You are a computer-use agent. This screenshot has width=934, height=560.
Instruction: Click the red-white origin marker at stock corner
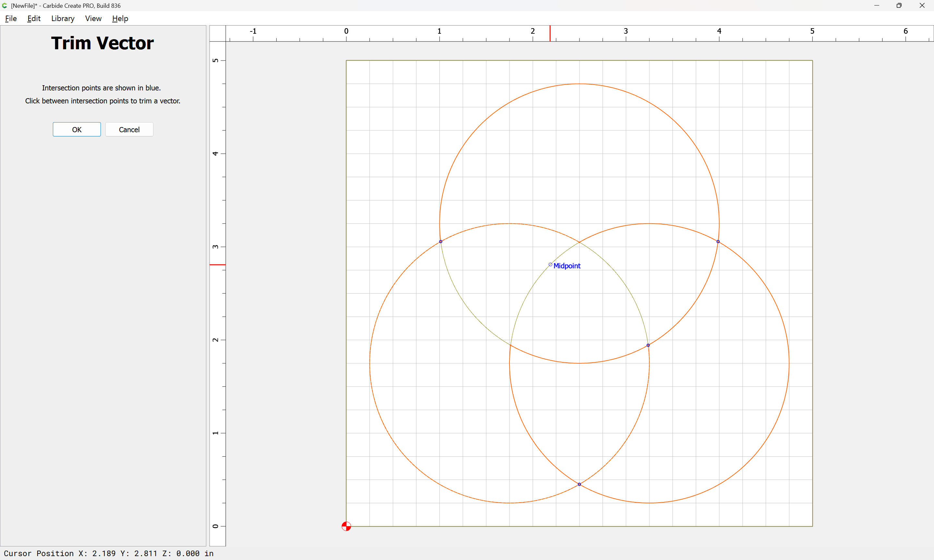[346, 526]
